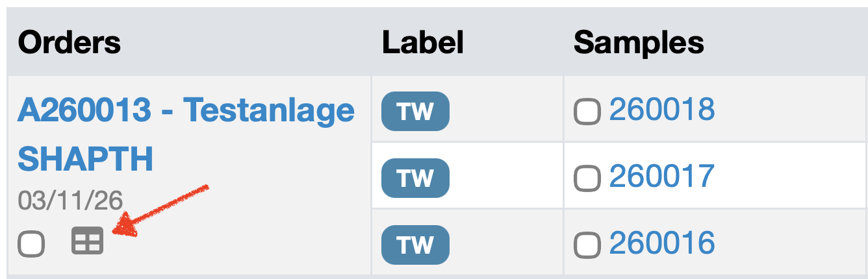Viewport: 868px width, 279px height.
Task: Click the Orders column header
Action: coord(70,43)
